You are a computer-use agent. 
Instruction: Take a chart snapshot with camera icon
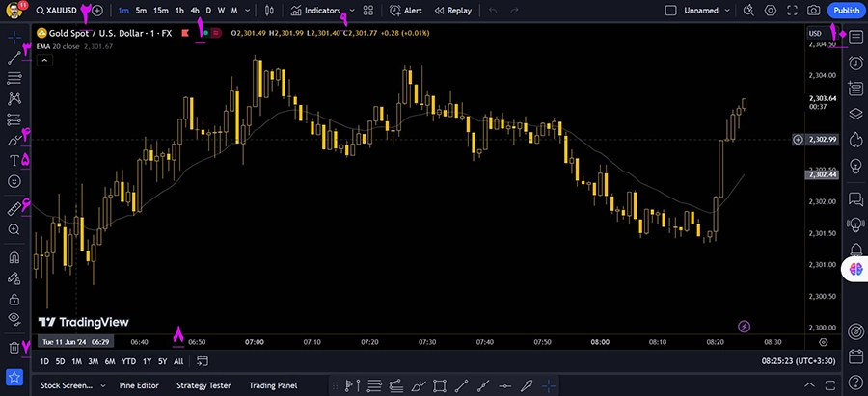813,11
